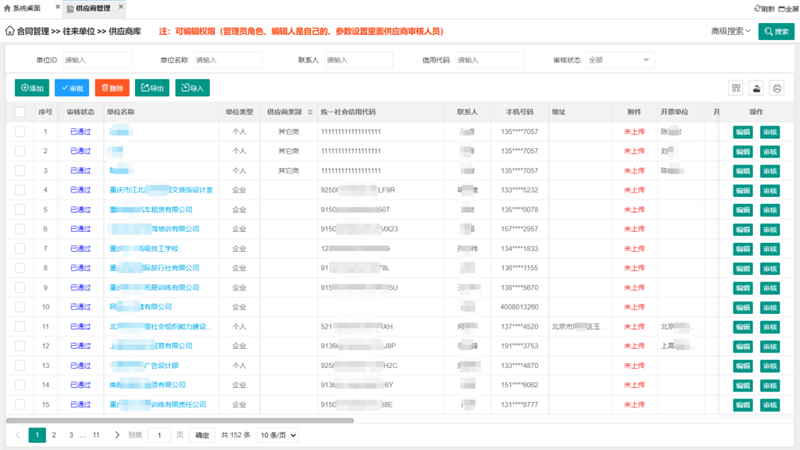Click the export table icon beside print

pyautogui.click(x=756, y=88)
